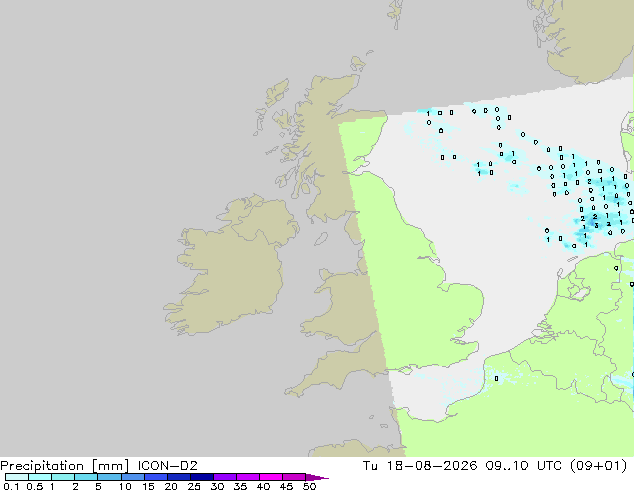Click the Isle of Man on map
This screenshot has height=490, width=634.
click(x=321, y=239)
